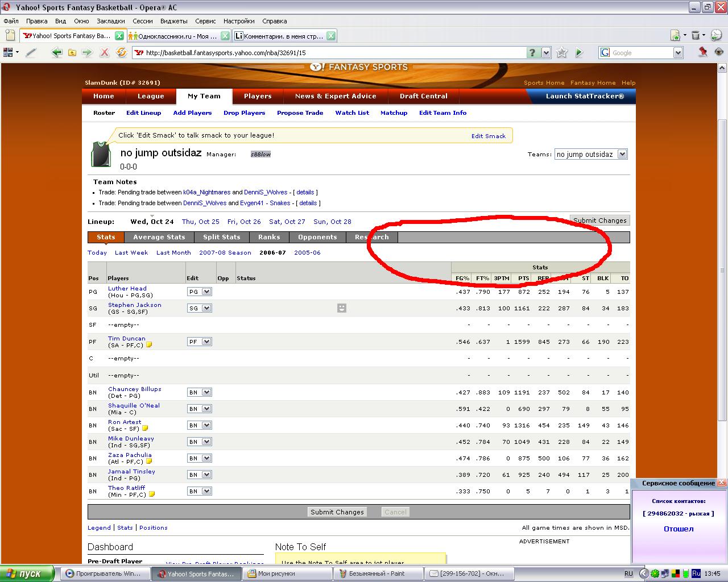Open Ron Artest position dropdown
728x582 pixels.
click(x=199, y=425)
